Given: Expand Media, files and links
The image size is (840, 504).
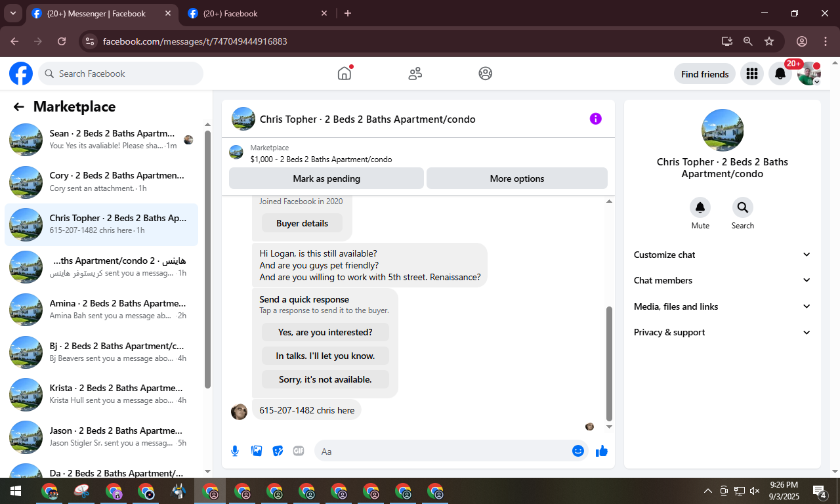Looking at the screenshot, I should (723, 306).
